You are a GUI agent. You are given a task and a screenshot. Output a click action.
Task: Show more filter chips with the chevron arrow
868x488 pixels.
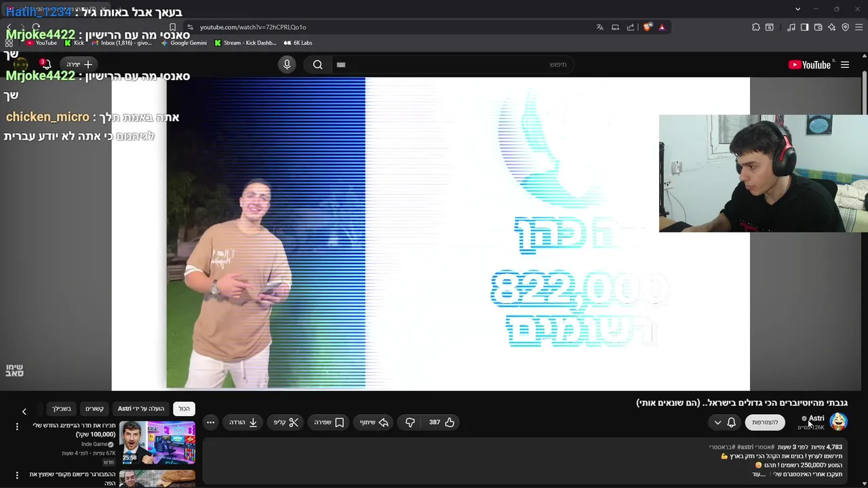click(x=24, y=411)
